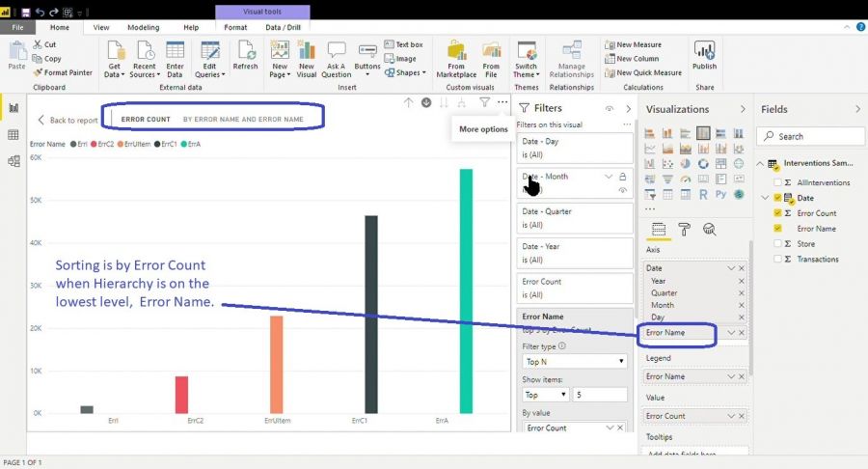This screenshot has width=868, height=469.
Task: Click the Save icon in title bar
Action: tap(25, 13)
